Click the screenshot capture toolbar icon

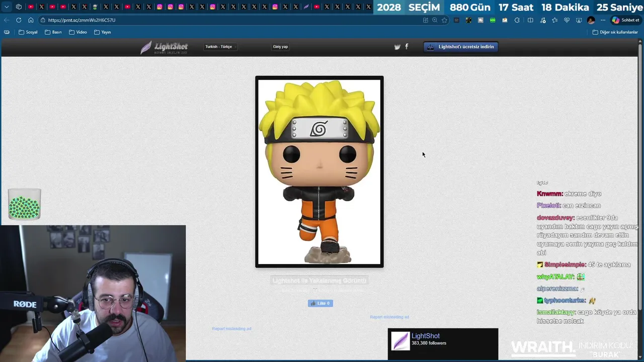[579, 20]
